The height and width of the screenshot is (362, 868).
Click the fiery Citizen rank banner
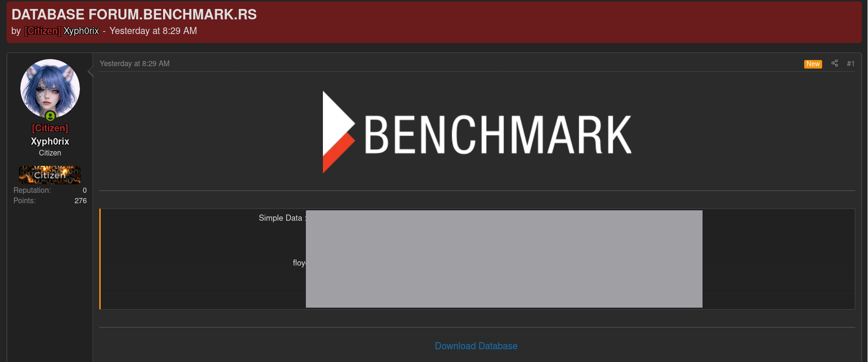coord(50,175)
